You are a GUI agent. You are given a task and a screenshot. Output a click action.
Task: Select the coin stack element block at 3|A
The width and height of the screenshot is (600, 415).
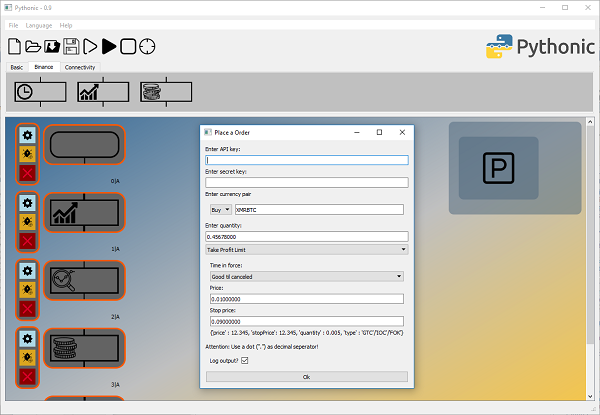point(84,348)
